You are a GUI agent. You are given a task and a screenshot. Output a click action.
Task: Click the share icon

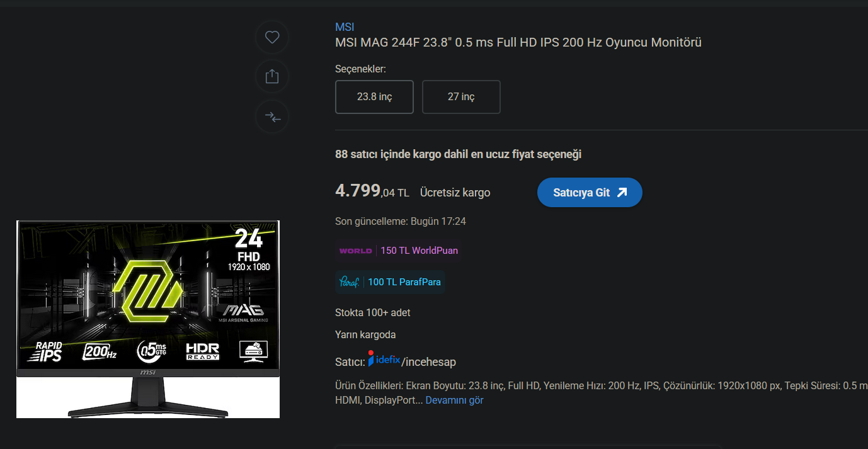click(x=272, y=77)
